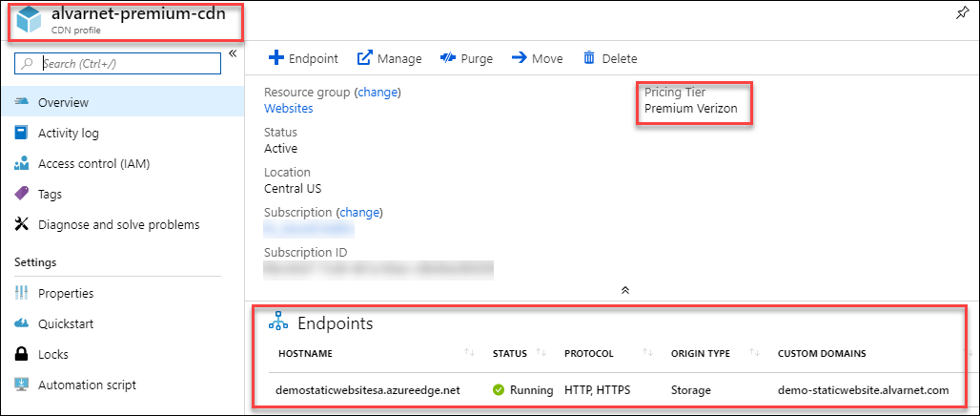Sort endpoints by STATUS column arrows

tap(541, 353)
